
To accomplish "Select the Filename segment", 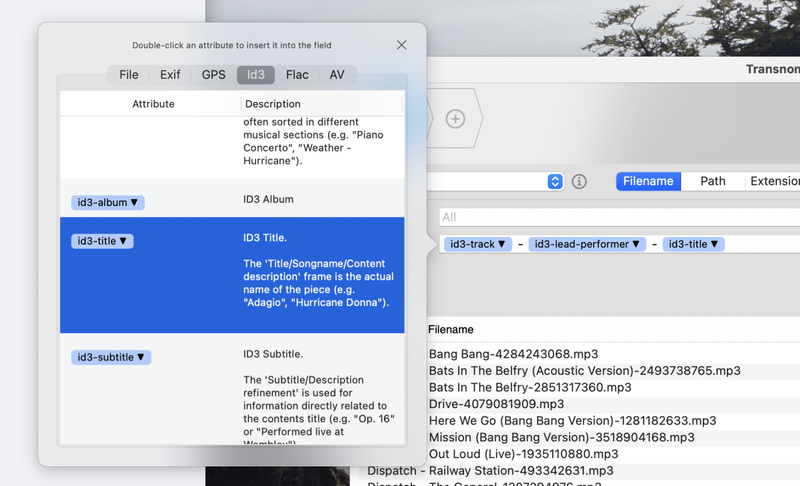I will pos(648,181).
